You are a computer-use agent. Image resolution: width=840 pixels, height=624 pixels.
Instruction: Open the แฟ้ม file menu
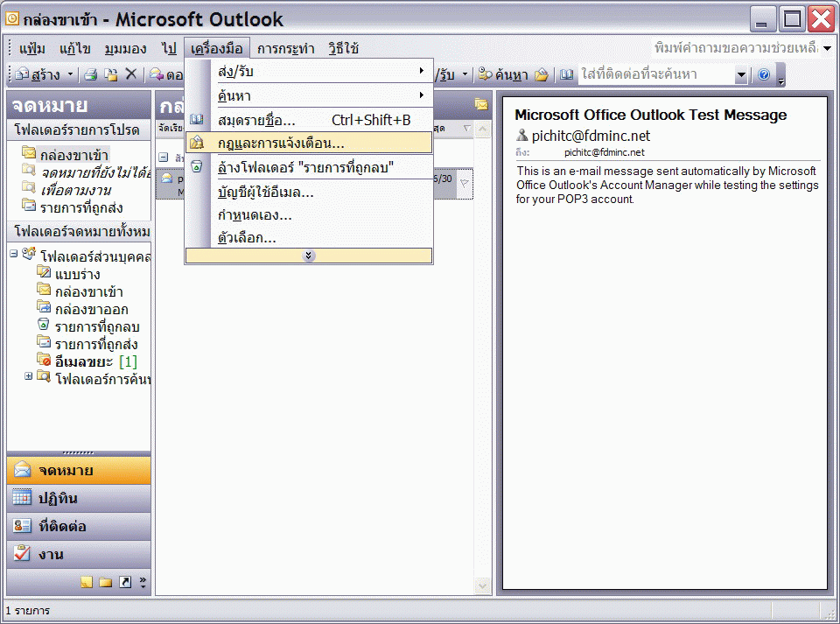click(x=31, y=49)
